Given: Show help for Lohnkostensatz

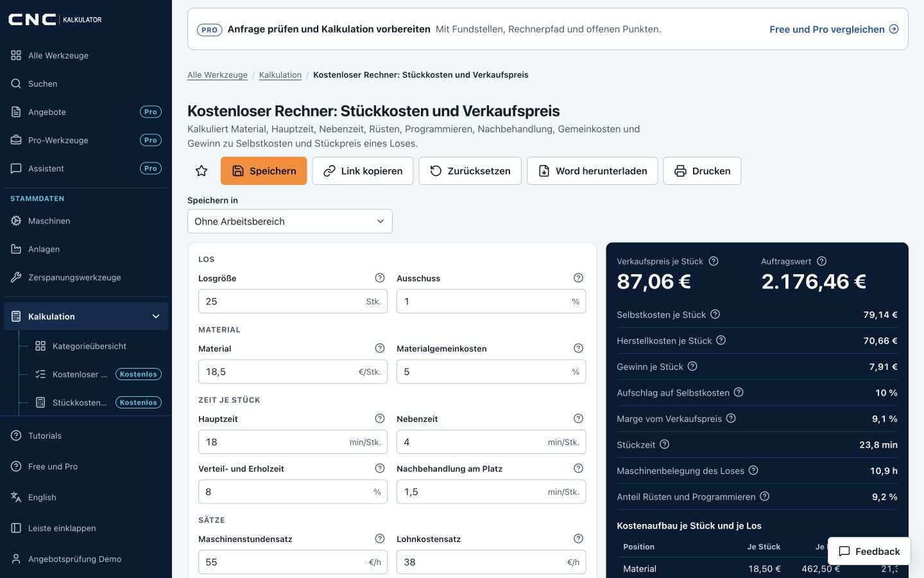Looking at the screenshot, I should (x=578, y=539).
